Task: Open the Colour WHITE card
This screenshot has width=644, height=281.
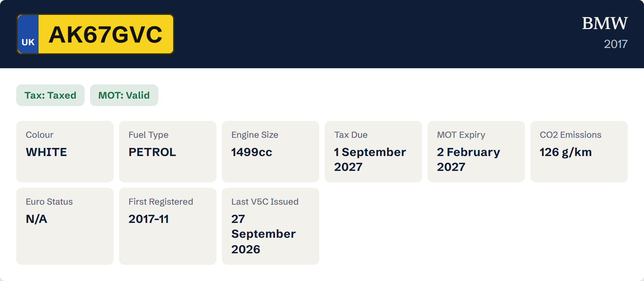Action: pos(65,152)
